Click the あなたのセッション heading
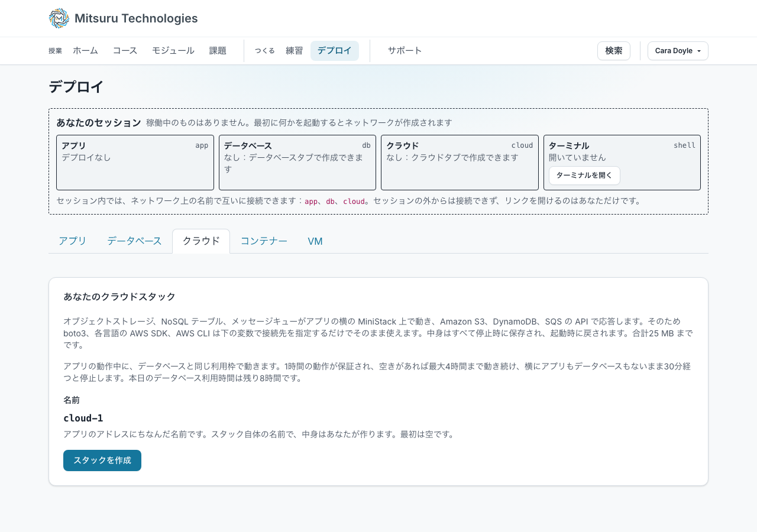 pos(99,123)
